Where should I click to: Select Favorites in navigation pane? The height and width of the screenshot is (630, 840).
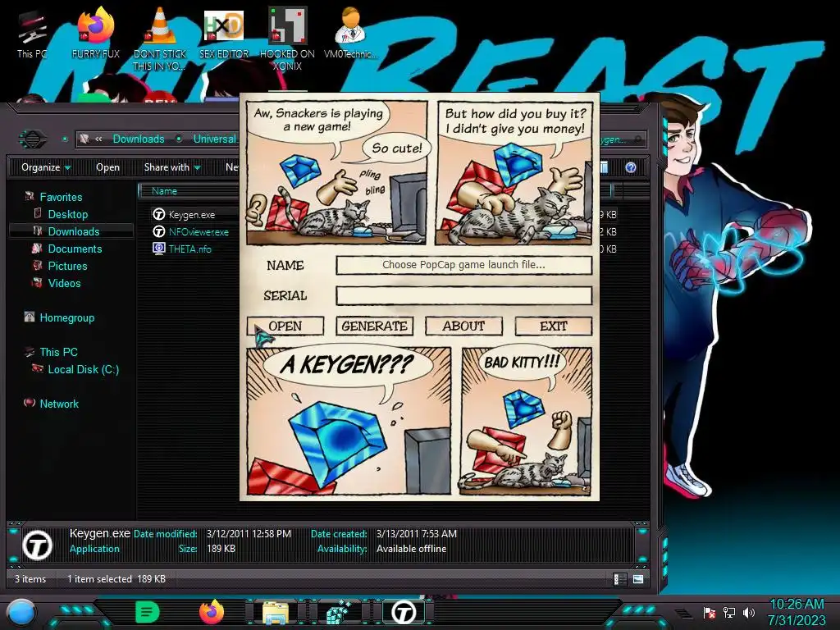point(61,197)
